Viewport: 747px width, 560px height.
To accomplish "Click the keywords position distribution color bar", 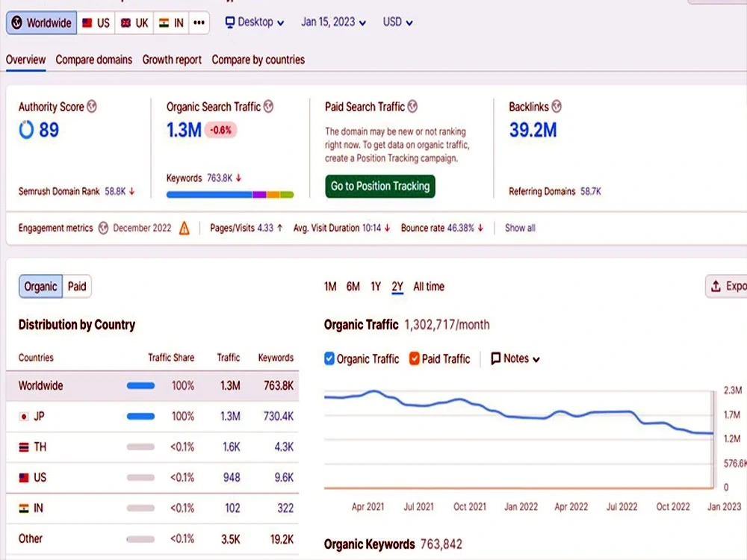I will coord(230,195).
